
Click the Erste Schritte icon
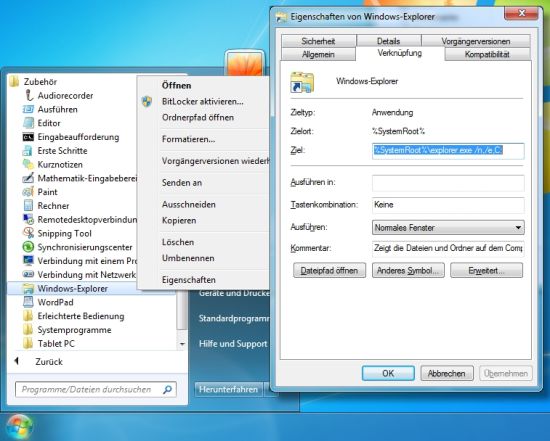(x=28, y=151)
